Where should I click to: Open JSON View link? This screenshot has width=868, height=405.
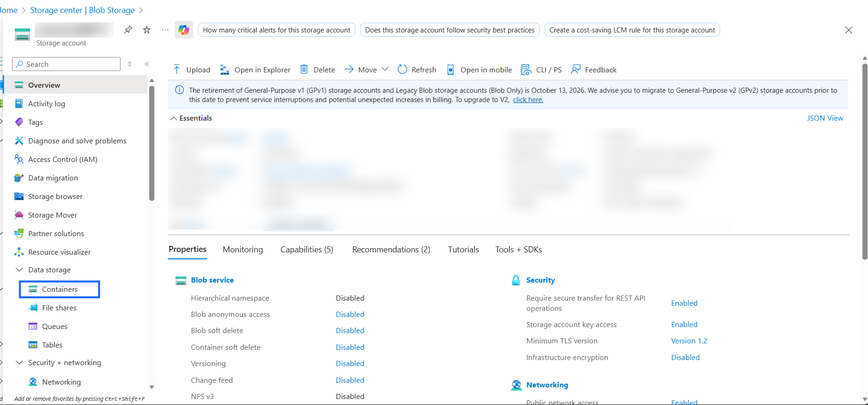(824, 118)
